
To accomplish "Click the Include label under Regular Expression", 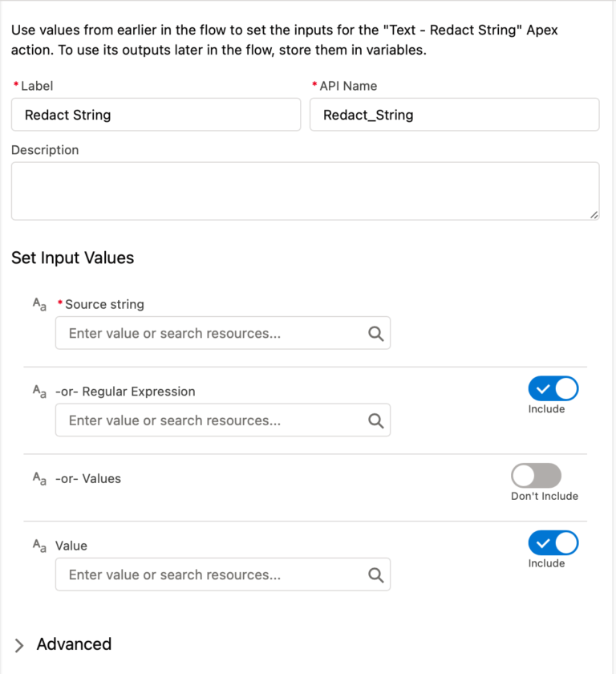I will click(549, 408).
